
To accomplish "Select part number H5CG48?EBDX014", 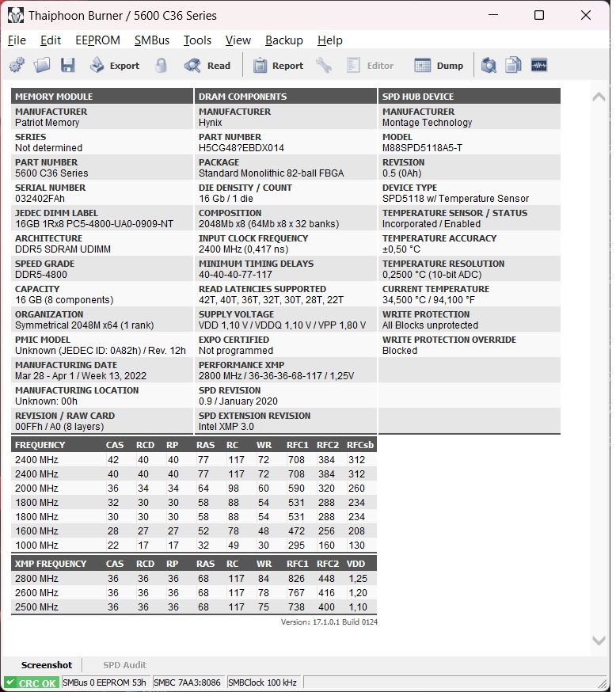I will pos(241,148).
